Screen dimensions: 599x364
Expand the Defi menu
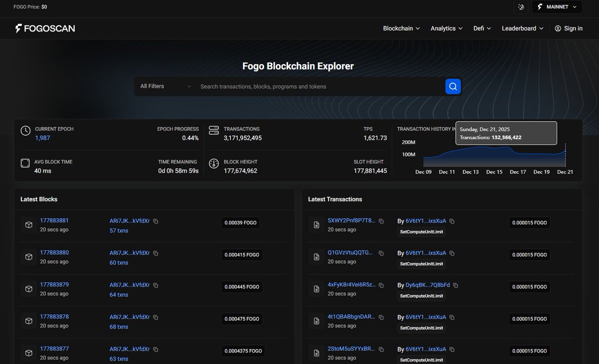(482, 28)
